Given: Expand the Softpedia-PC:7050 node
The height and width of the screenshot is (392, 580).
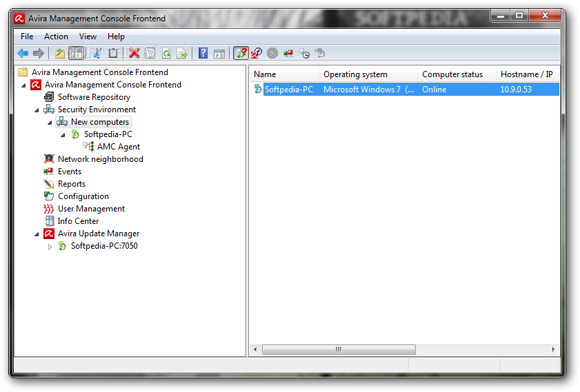Looking at the screenshot, I should 50,247.
